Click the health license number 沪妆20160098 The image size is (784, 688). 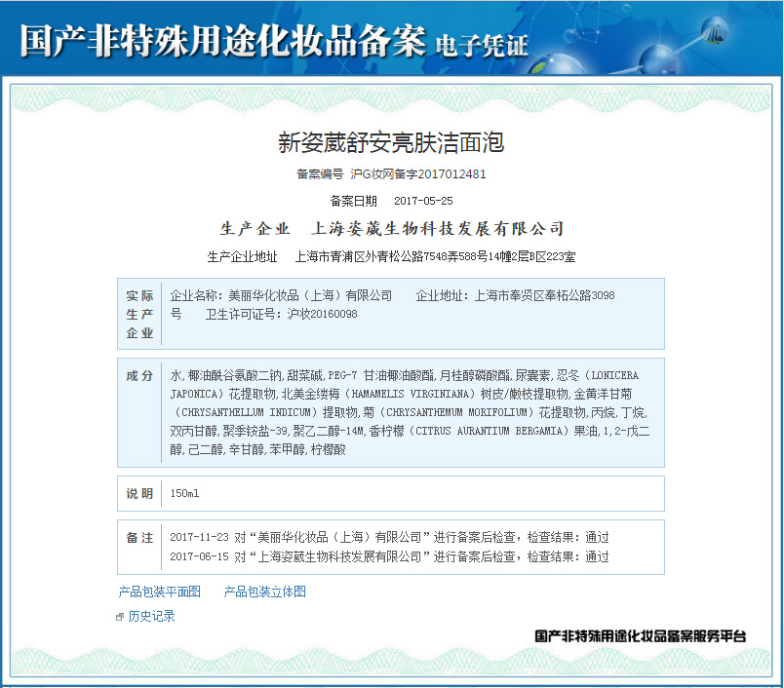[x=322, y=314]
